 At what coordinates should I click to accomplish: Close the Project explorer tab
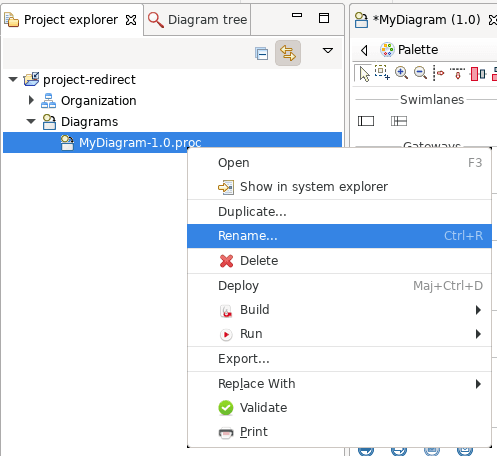(131, 20)
